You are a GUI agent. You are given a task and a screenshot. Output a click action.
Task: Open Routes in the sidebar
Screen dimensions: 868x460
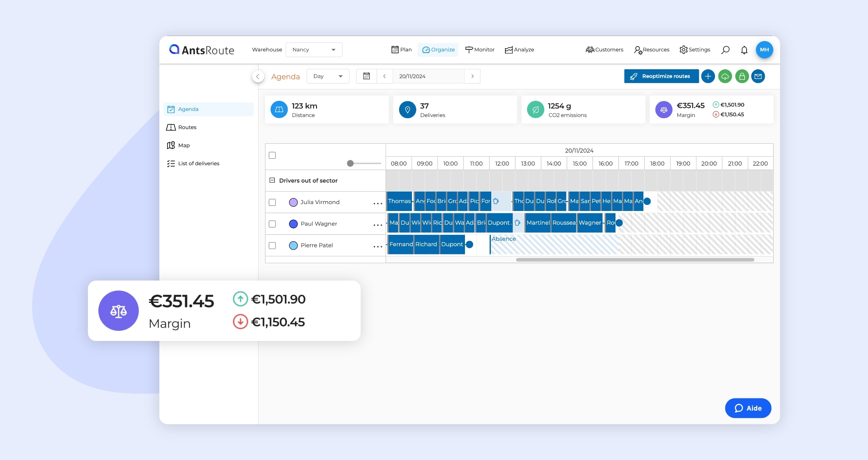tap(187, 127)
